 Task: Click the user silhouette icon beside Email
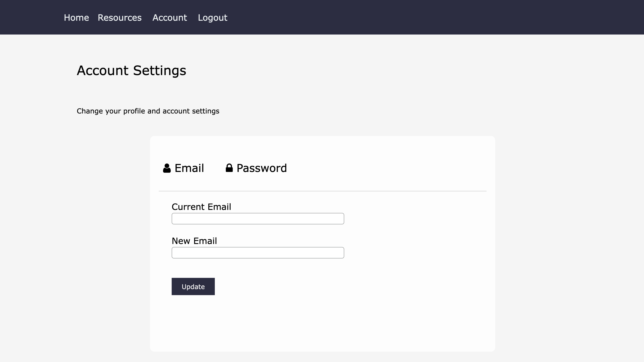point(167,168)
